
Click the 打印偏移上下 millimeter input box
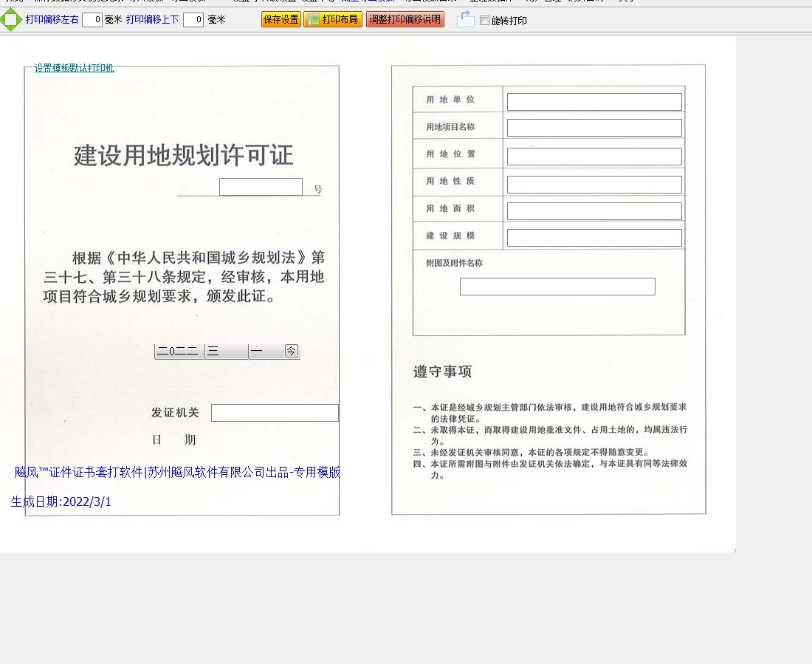pos(193,20)
